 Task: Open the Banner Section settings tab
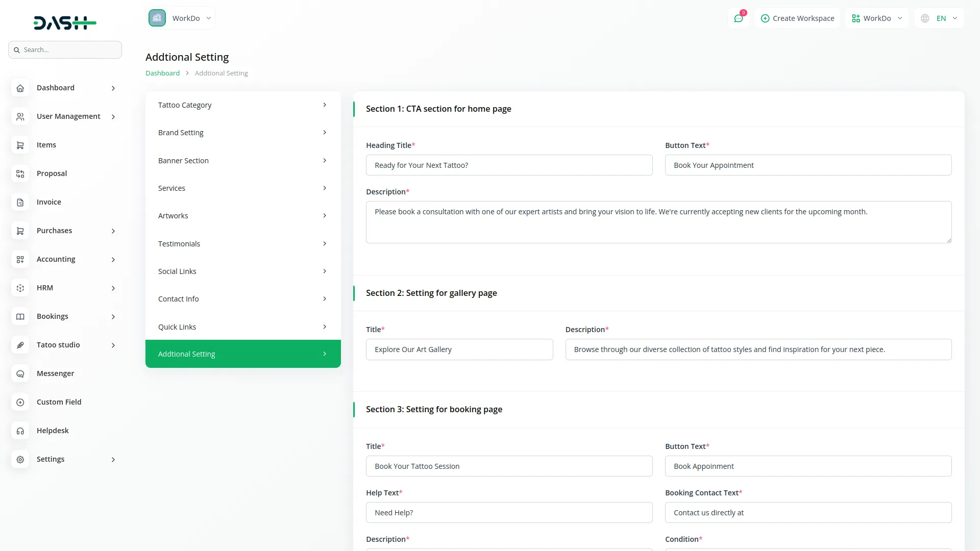(242, 161)
